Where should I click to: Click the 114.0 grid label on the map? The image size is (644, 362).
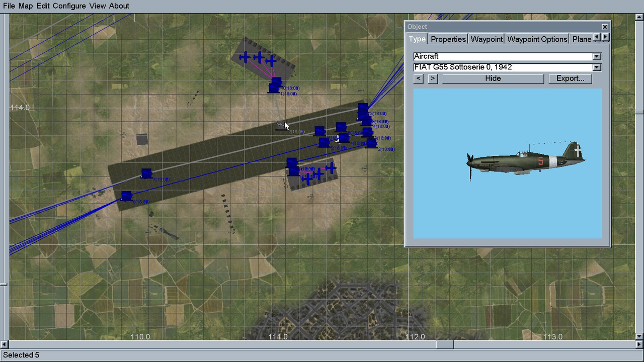[x=20, y=108]
